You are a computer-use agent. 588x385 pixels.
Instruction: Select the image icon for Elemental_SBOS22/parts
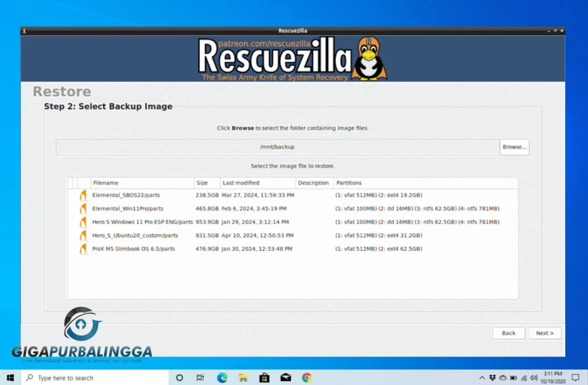83,195
